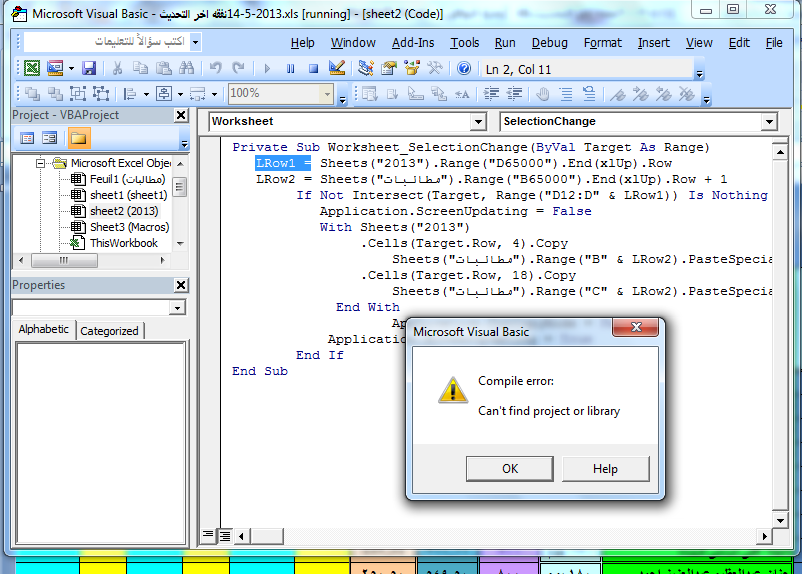Switch to the Categorized properties tab
Viewport: 802px width, 574px height.
coord(109,331)
